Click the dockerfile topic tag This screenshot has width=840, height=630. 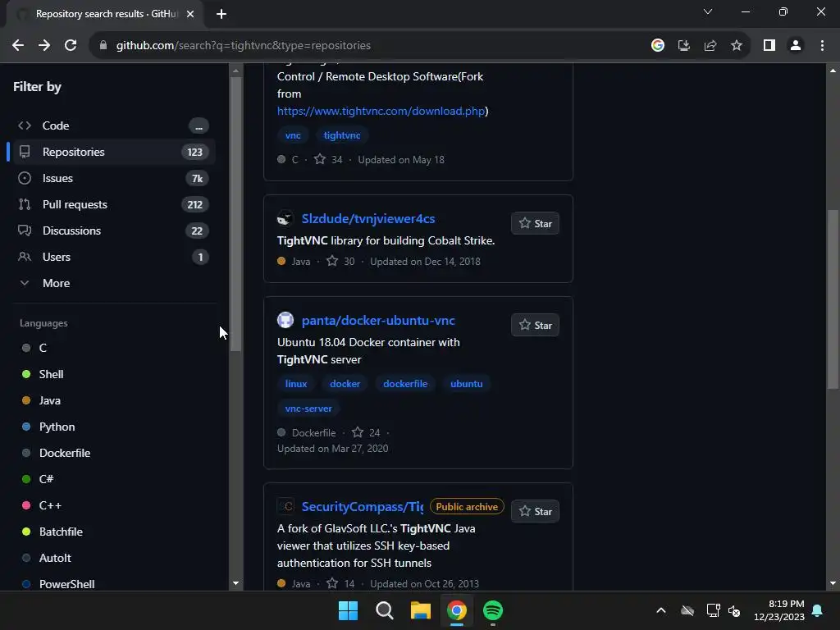[x=405, y=384]
